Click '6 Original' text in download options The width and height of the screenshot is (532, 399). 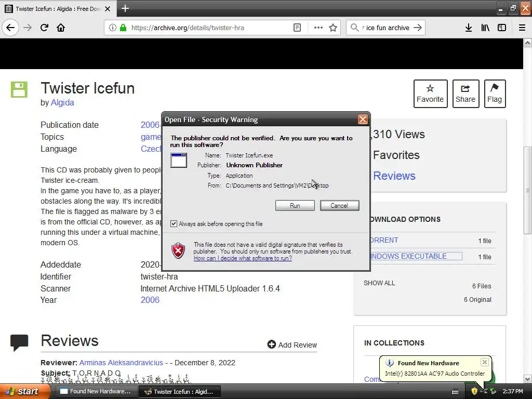[x=478, y=300]
